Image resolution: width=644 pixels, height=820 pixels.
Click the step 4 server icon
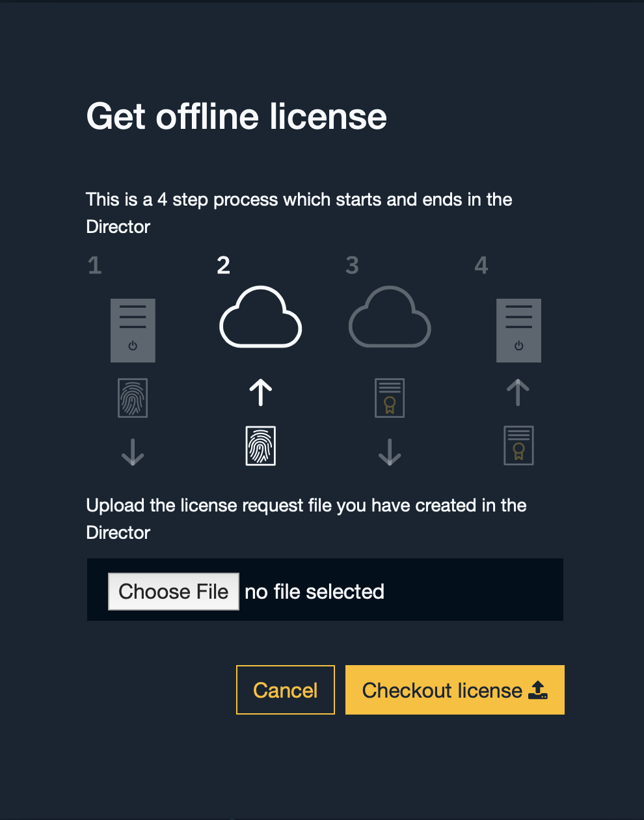[518, 331]
